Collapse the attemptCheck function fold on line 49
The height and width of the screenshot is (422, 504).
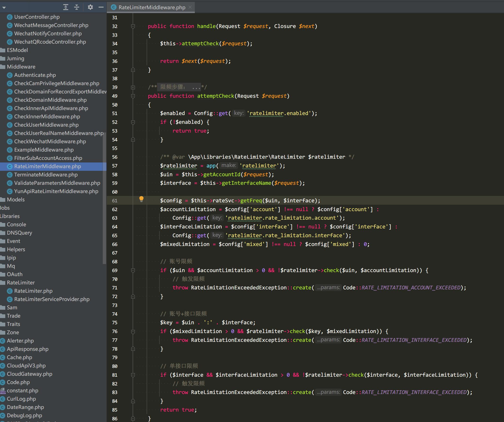tap(133, 96)
